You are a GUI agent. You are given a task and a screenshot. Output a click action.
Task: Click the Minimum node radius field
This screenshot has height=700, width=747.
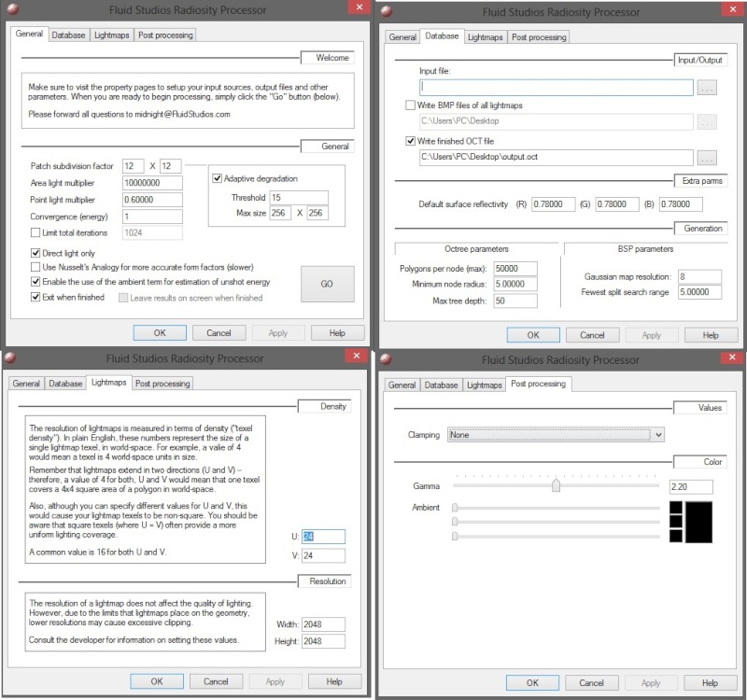tap(515, 285)
